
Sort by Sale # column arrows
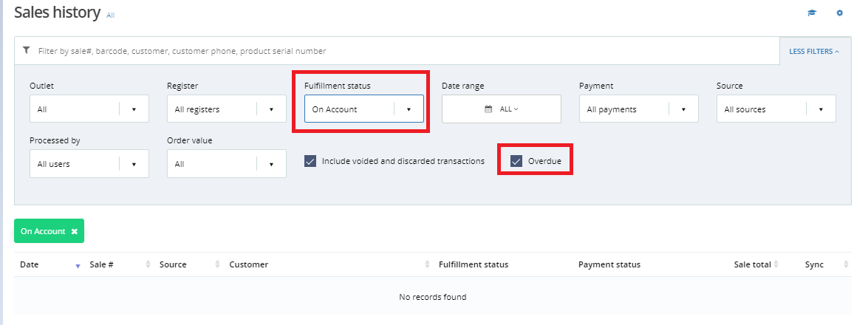coord(148,264)
